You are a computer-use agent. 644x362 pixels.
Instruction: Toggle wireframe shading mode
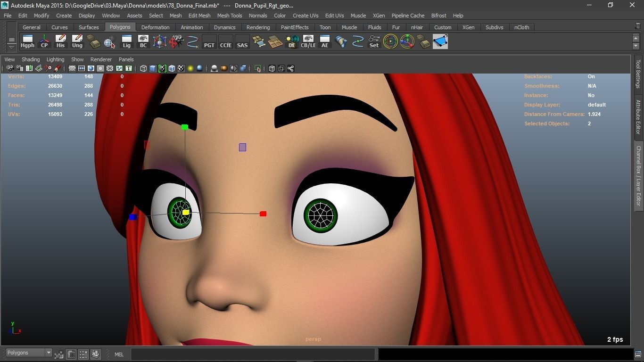click(143, 68)
